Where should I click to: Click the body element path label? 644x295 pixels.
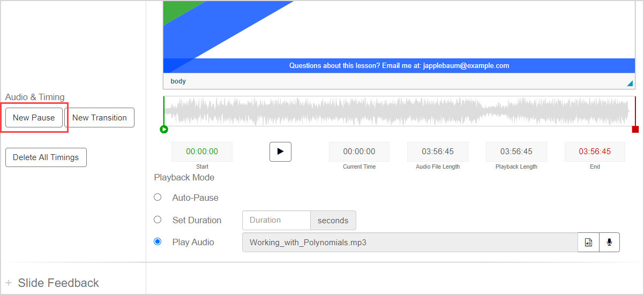pyautogui.click(x=178, y=81)
